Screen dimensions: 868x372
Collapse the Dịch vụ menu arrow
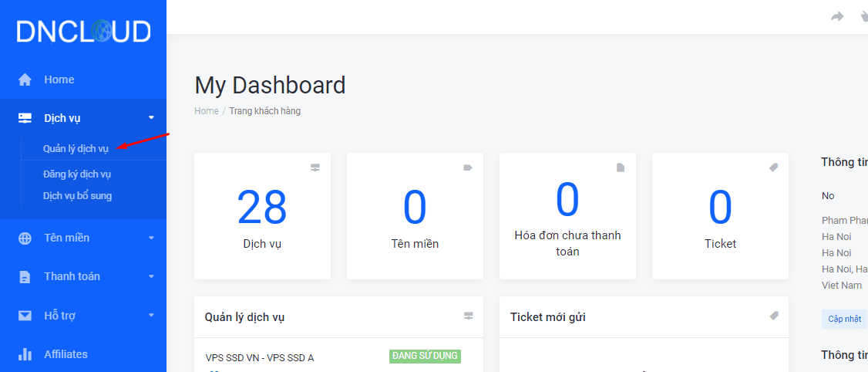(x=151, y=117)
